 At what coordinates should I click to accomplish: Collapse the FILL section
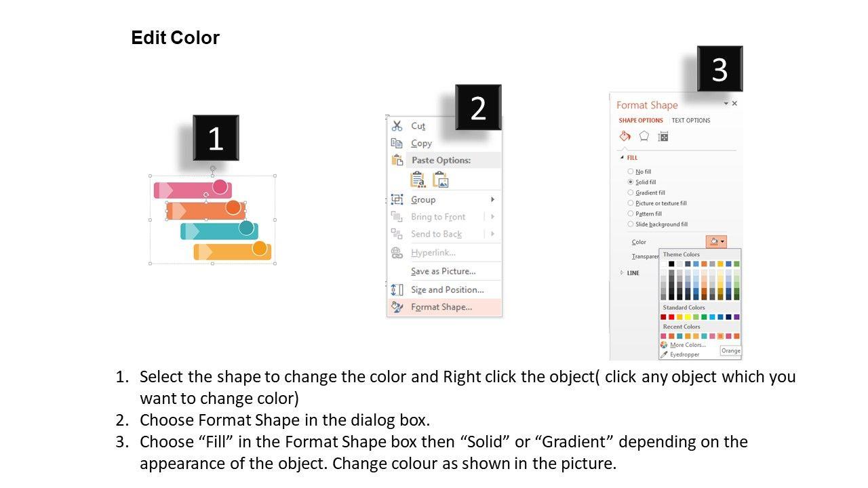coord(623,158)
